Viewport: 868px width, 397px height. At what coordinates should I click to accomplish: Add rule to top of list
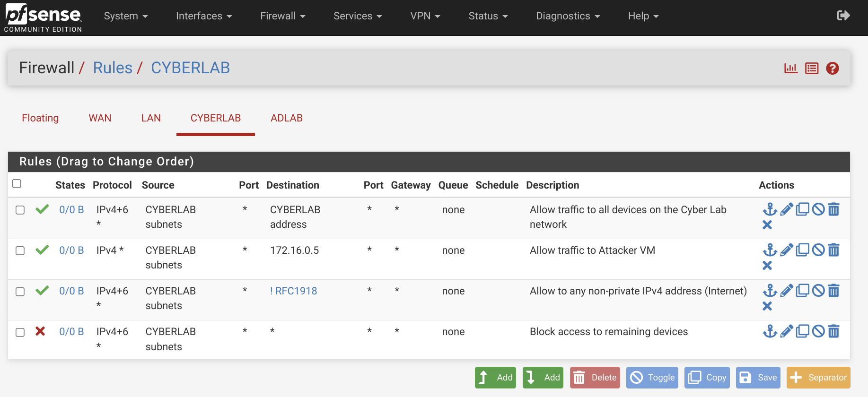[495, 378]
